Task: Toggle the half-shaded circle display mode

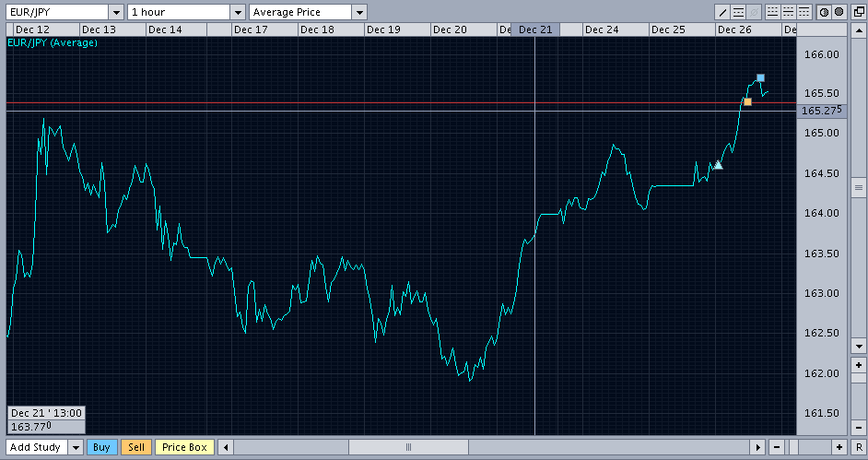Action: pyautogui.click(x=825, y=12)
